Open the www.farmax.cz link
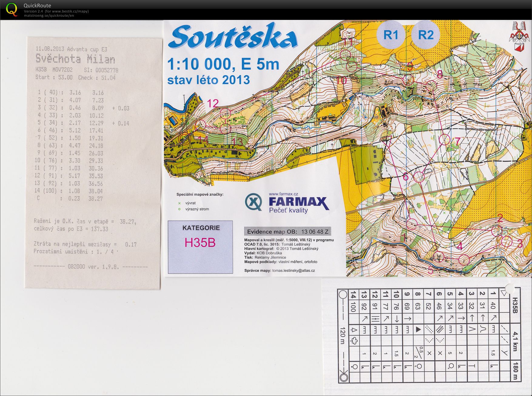The width and height of the screenshot is (532, 396). [283, 194]
